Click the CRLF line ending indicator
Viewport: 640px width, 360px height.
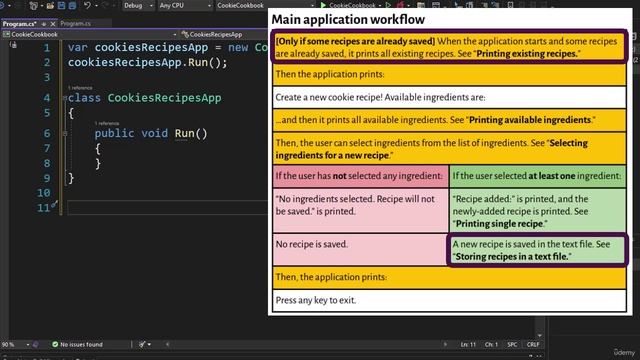click(x=533, y=344)
